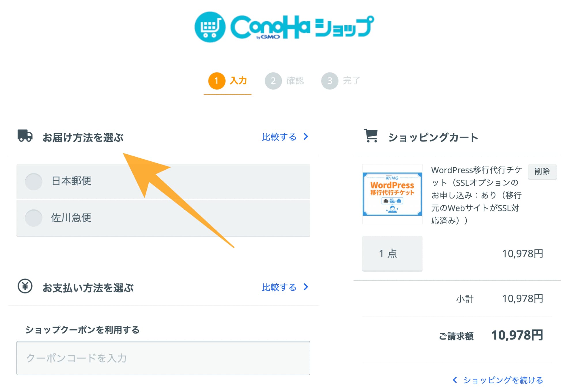The width and height of the screenshot is (575, 392).
Task: Click the grey step 3 circle
Action: tap(330, 81)
